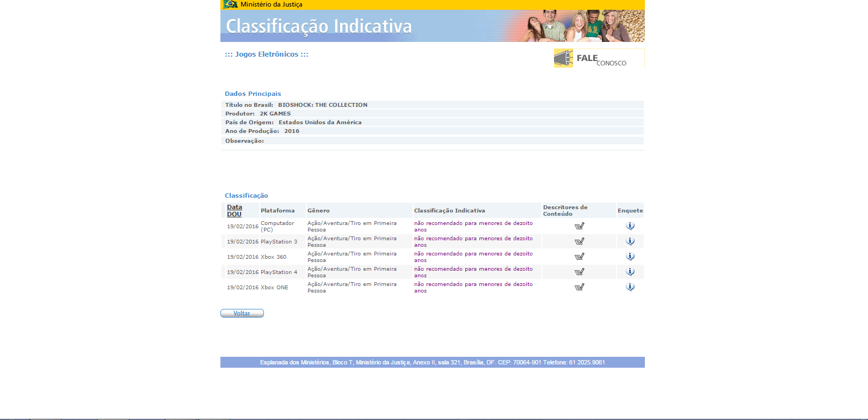Click the Enquete info icon for PlayStation 4
The width and height of the screenshot is (868, 420).
point(630,272)
